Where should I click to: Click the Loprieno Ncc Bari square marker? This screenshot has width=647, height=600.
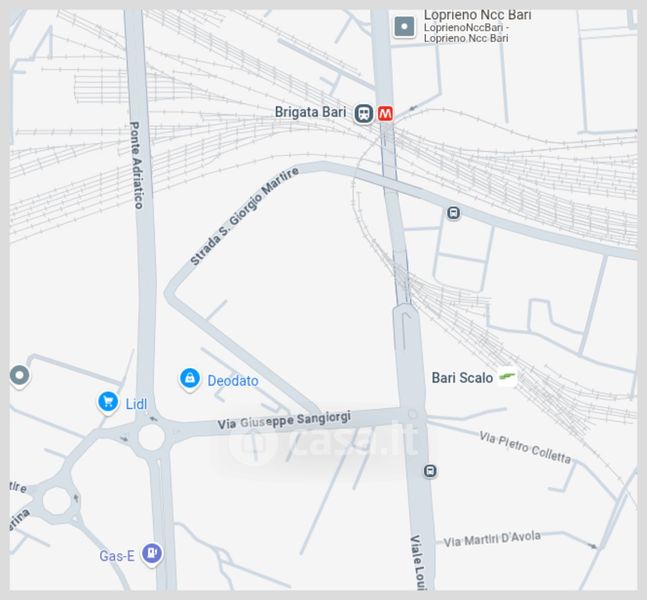(404, 27)
